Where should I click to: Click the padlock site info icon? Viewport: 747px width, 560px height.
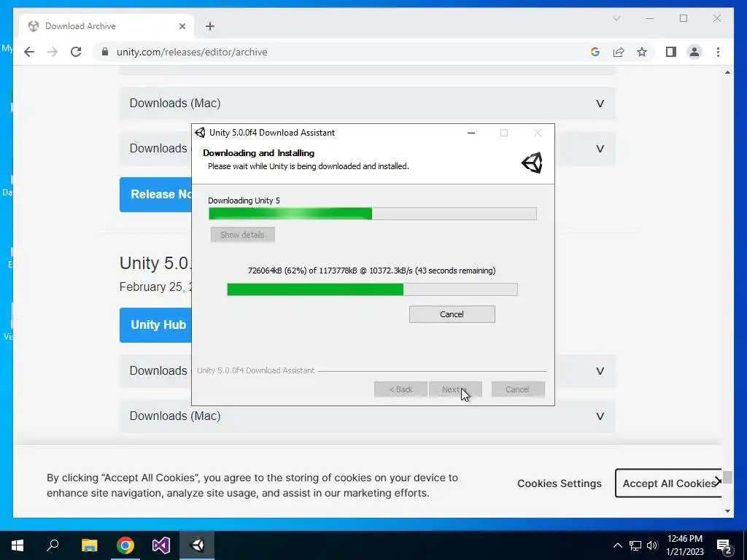coord(105,52)
